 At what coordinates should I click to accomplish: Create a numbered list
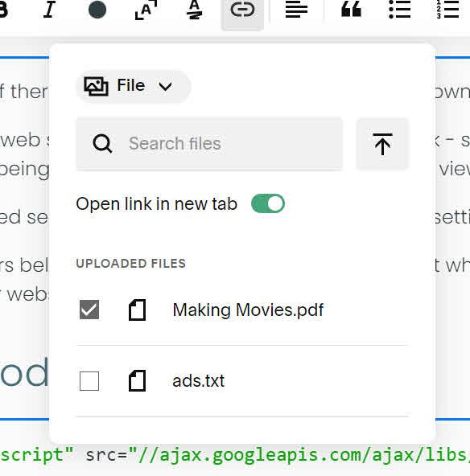(x=447, y=10)
